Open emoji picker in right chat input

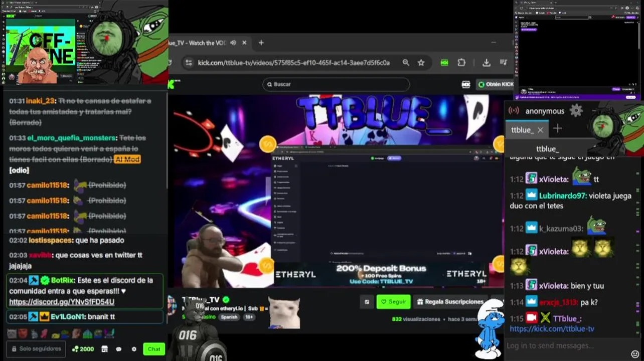pos(635,354)
